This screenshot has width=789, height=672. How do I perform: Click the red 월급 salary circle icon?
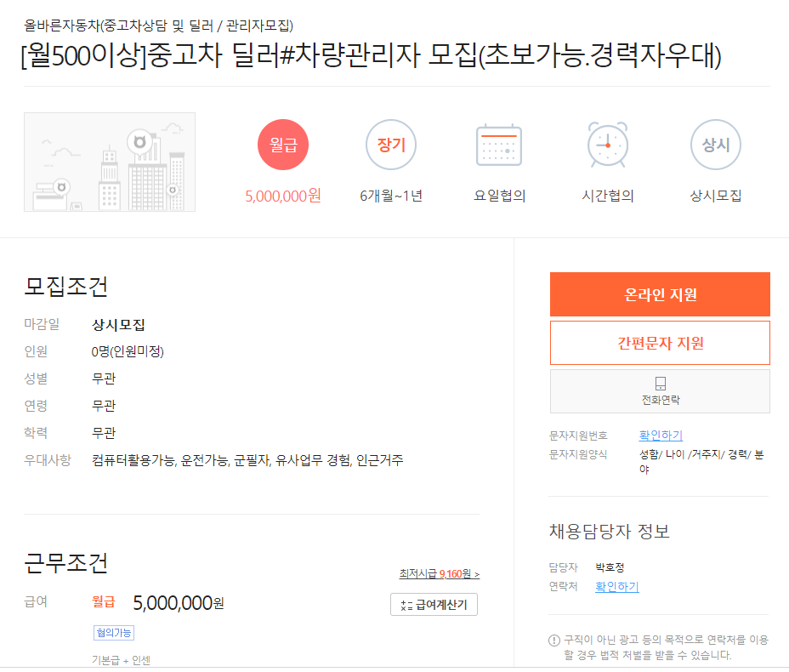point(283,145)
